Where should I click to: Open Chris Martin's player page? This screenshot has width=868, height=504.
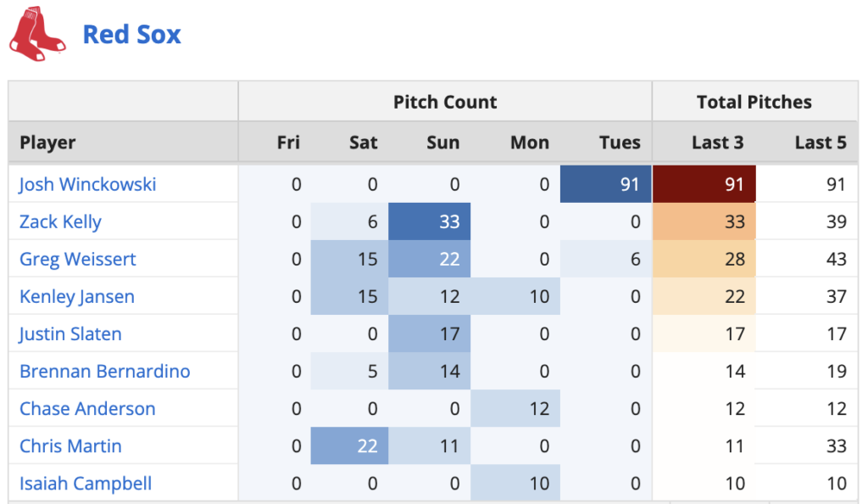(x=70, y=445)
